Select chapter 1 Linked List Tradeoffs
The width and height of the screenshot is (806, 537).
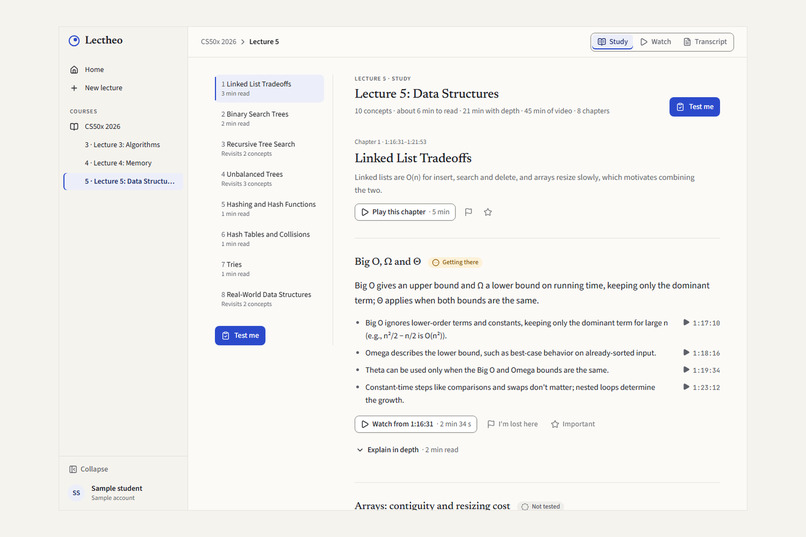point(269,88)
